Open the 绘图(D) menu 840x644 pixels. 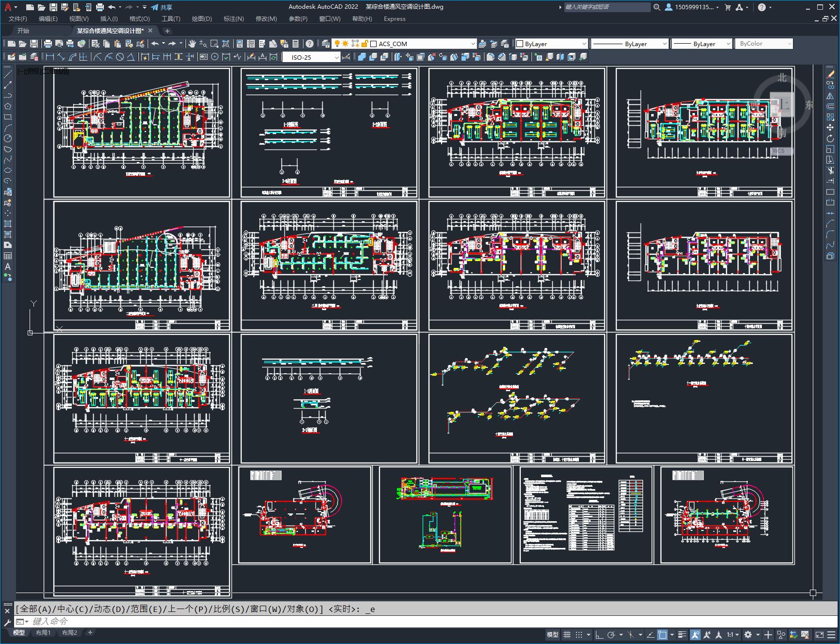(202, 18)
